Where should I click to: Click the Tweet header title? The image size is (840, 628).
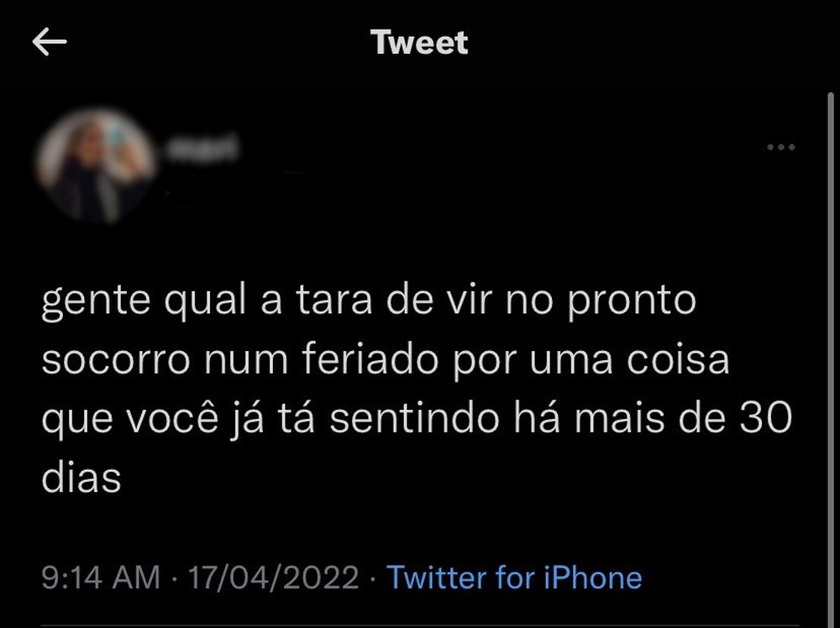(x=419, y=42)
